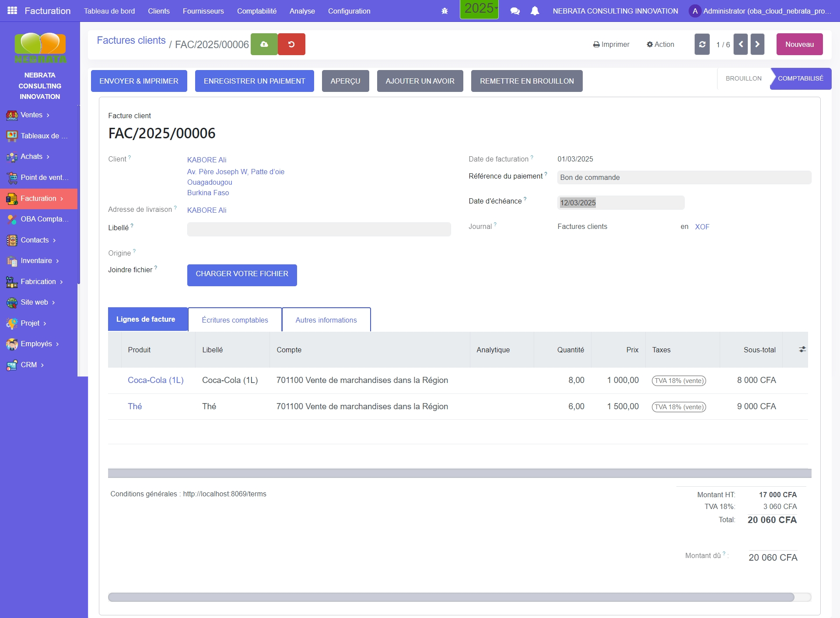This screenshot has width=840, height=618.
Task: Go to next record arrow
Action: (757, 44)
